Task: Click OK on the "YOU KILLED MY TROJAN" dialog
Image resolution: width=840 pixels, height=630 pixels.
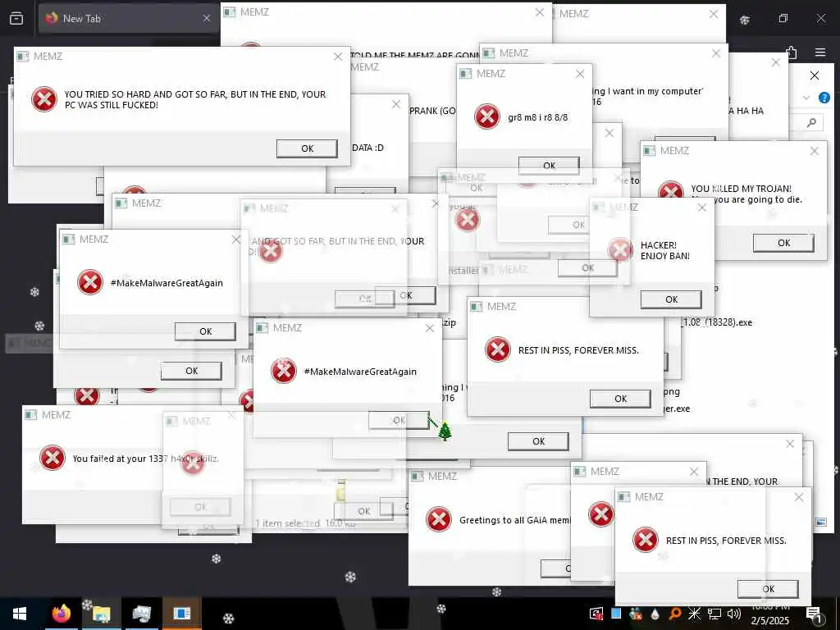Action: click(783, 243)
